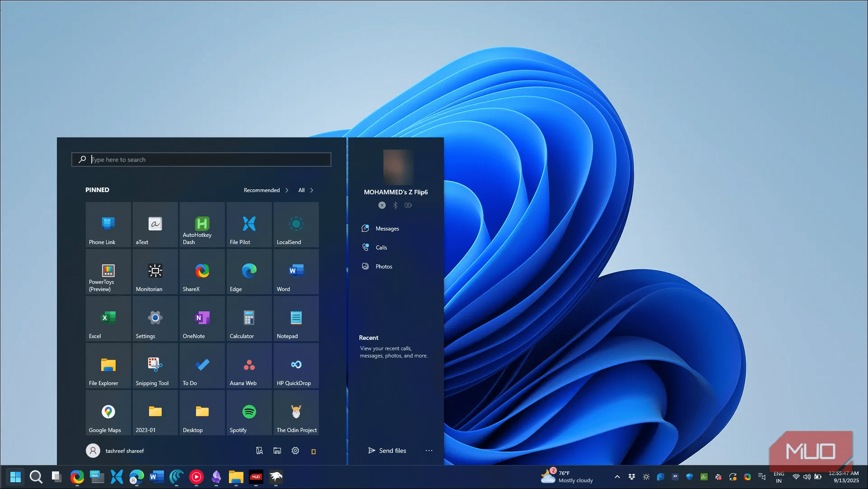Open Task View on taskbar
This screenshot has height=489, width=868.
[56, 477]
